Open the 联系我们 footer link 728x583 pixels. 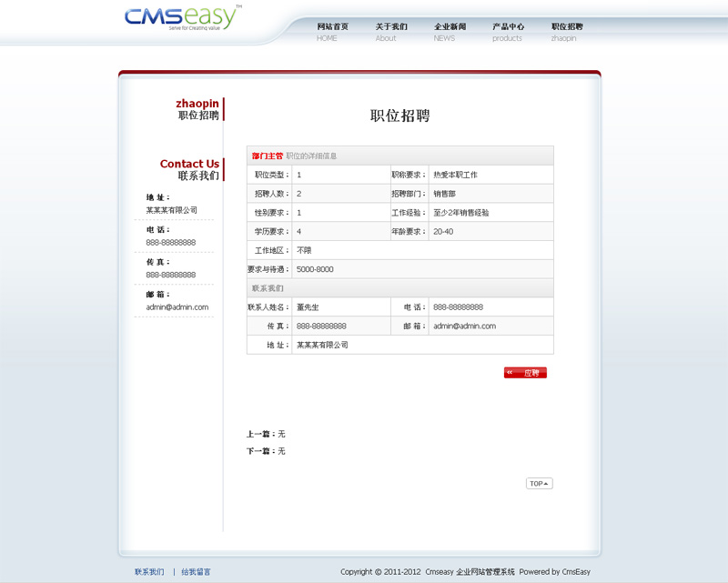click(149, 572)
